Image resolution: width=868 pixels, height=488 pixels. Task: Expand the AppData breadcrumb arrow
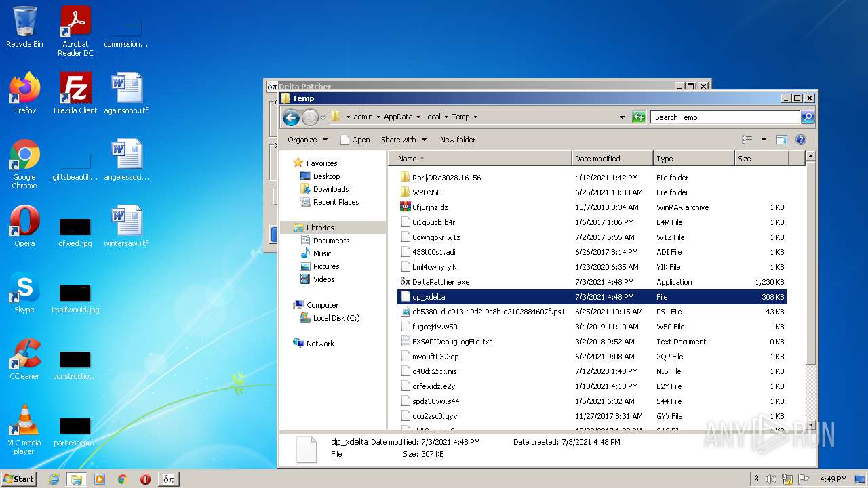click(x=418, y=117)
